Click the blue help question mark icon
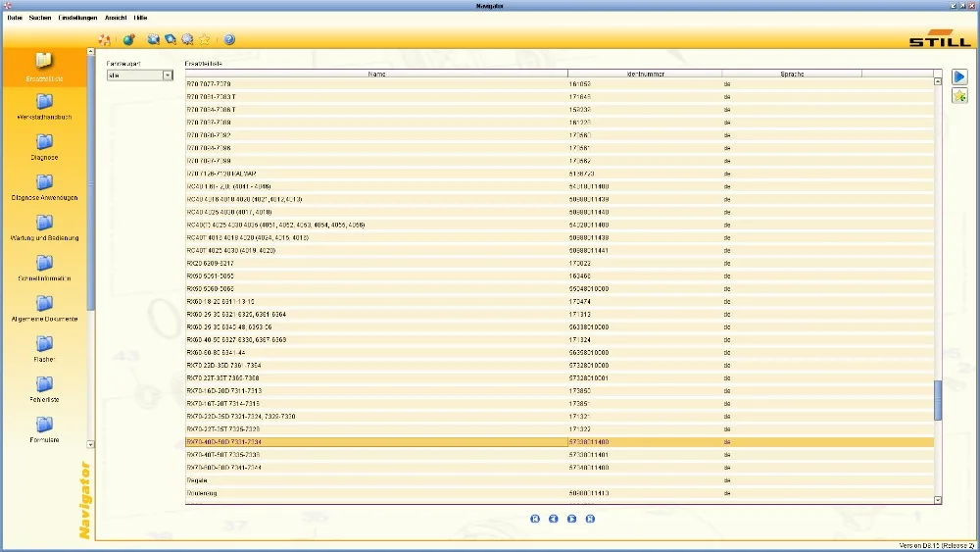The image size is (980, 552). point(229,39)
